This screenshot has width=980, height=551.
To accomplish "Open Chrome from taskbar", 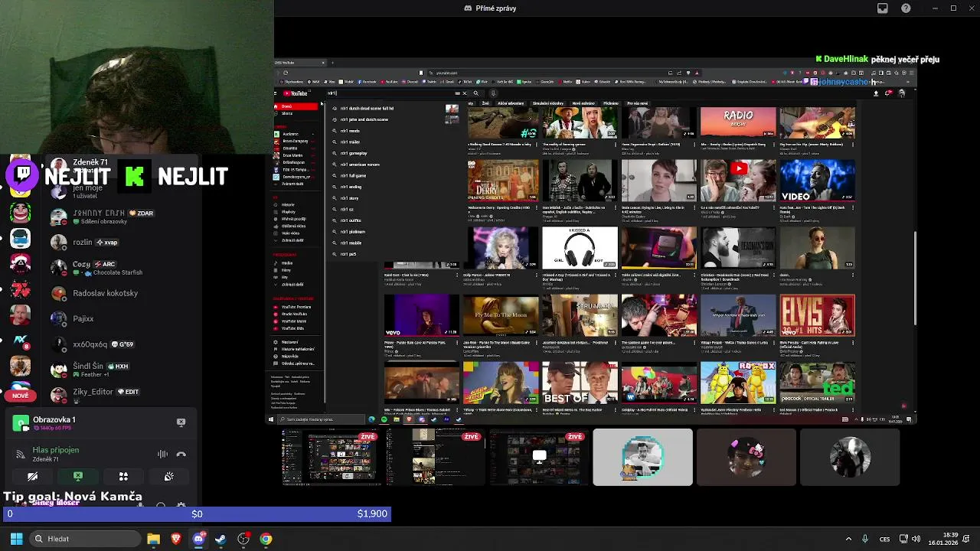I will [266, 539].
